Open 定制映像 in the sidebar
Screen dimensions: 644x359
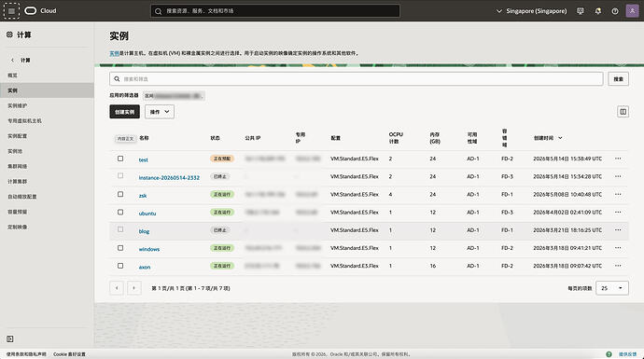pyautogui.click(x=17, y=227)
